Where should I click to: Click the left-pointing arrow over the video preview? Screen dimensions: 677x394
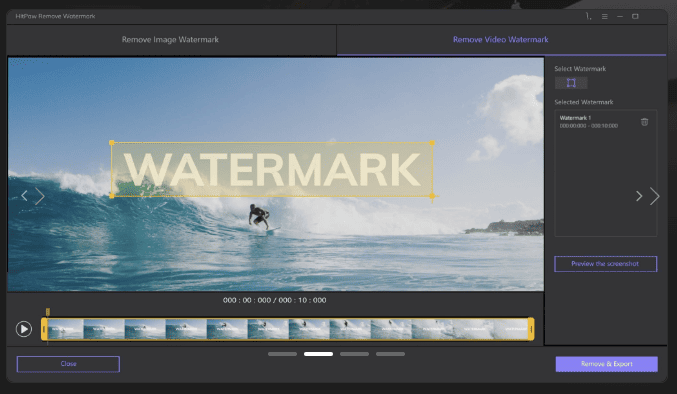coord(24,196)
